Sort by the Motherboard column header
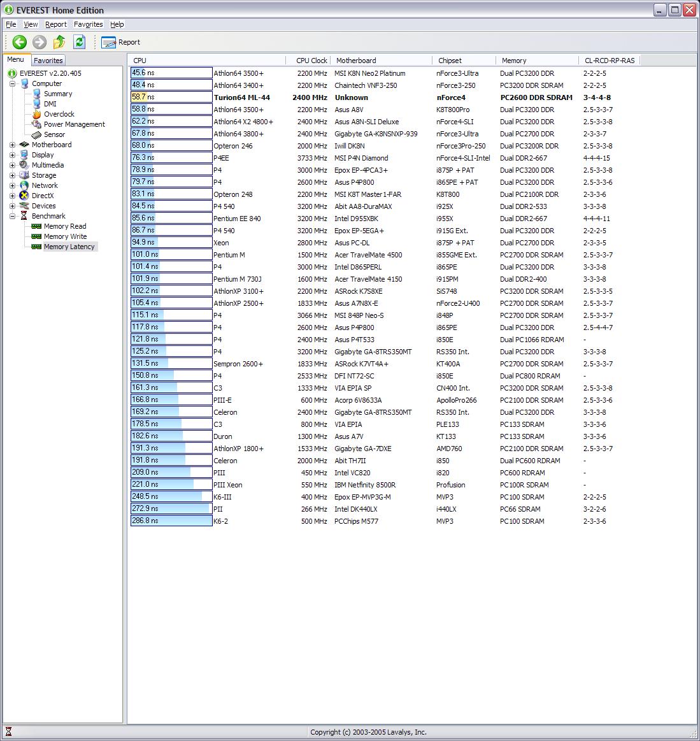This screenshot has width=700, height=741. (x=381, y=61)
